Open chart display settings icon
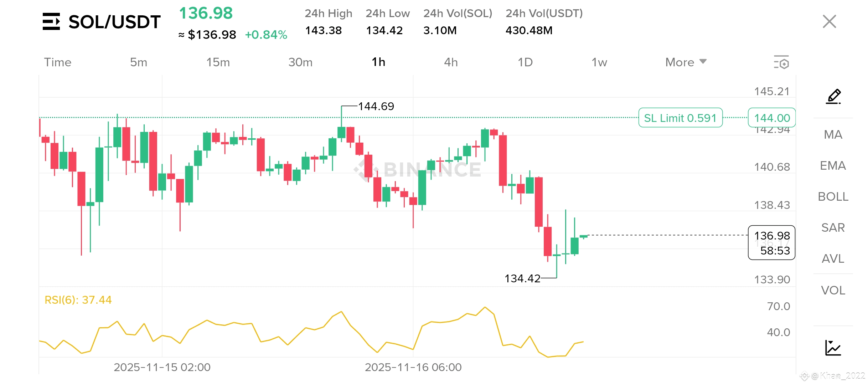Screen dimensions: 868x385 [x=781, y=62]
